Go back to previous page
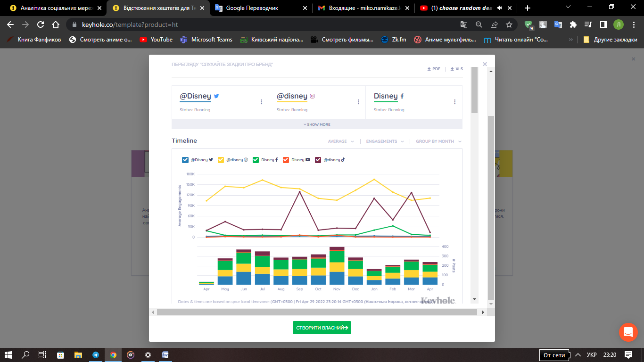Viewport: 644px width, 362px height. pos(10,25)
